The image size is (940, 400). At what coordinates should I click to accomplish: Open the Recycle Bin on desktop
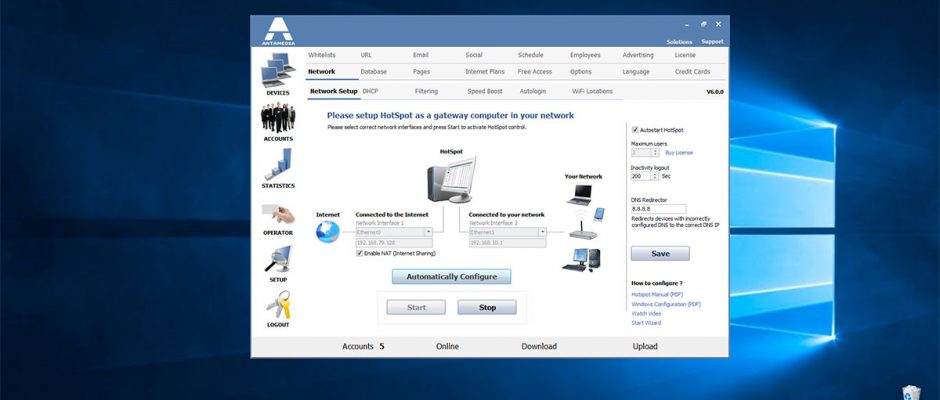(x=911, y=393)
